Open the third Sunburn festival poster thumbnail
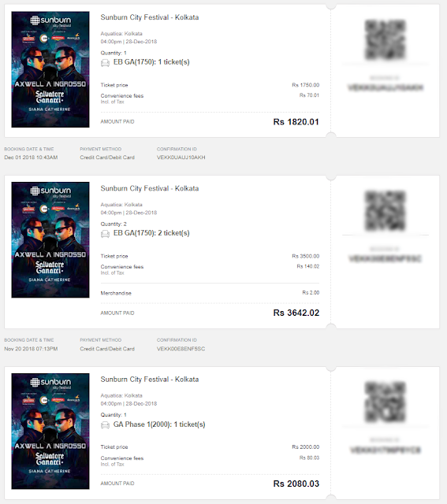The image size is (447, 504). point(50,431)
